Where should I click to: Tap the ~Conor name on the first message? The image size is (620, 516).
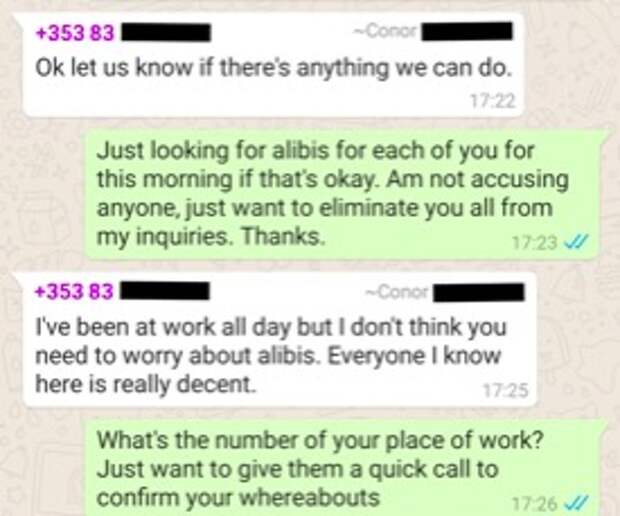[x=386, y=31]
